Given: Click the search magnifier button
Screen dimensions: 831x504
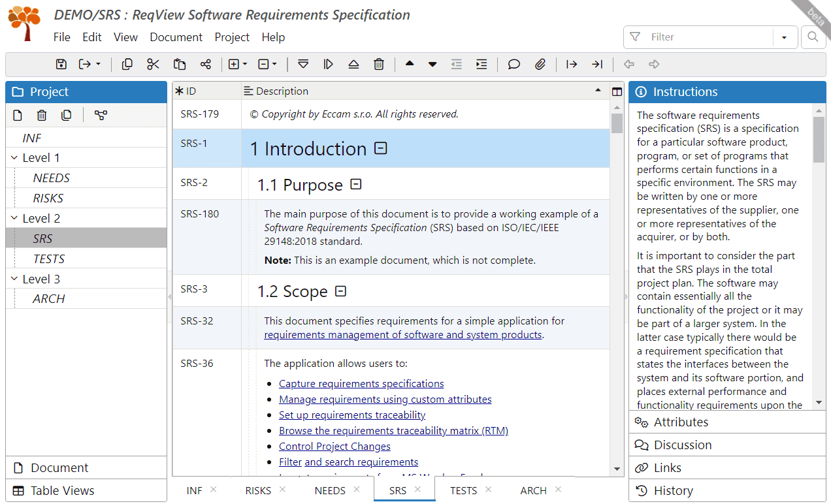Looking at the screenshot, I should coord(813,37).
